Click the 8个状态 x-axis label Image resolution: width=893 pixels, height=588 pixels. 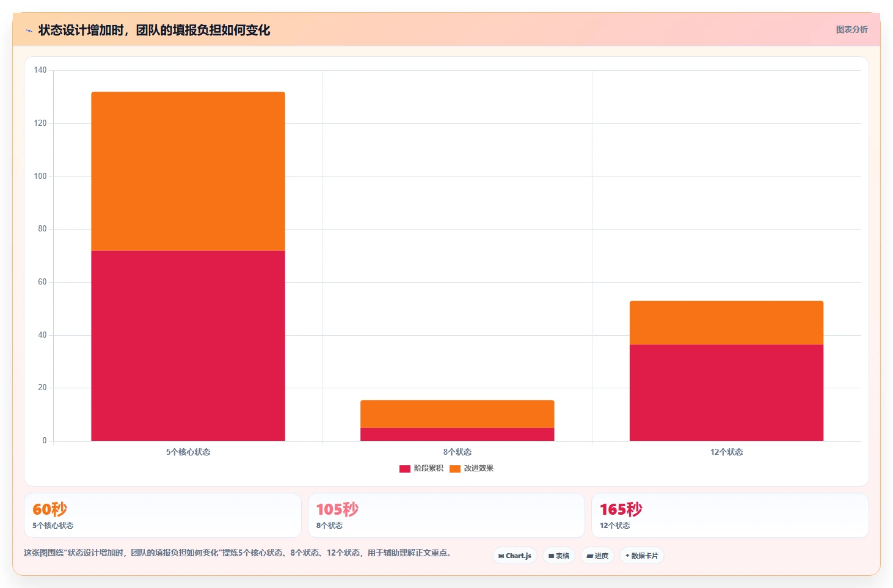click(x=457, y=452)
